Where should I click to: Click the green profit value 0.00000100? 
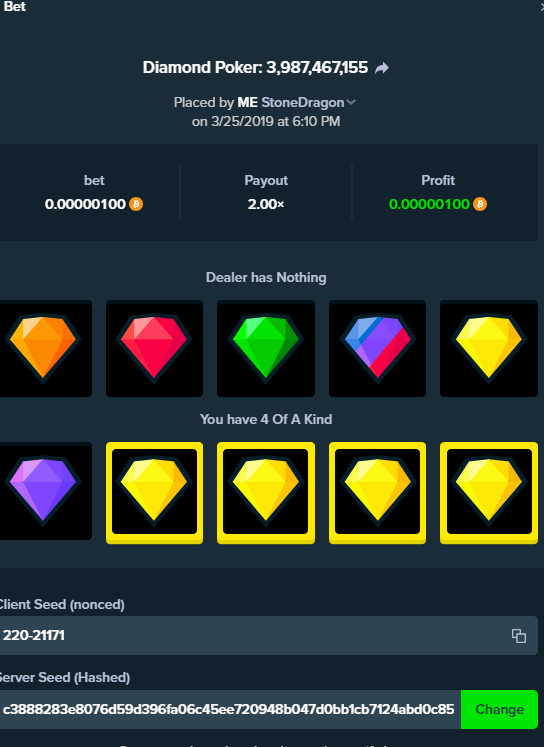coord(429,204)
